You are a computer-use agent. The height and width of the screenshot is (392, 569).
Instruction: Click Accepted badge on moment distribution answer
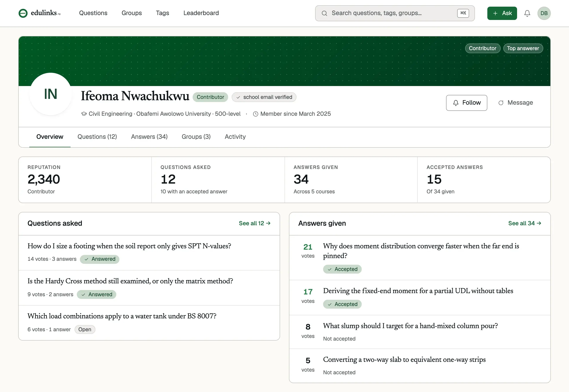(342, 269)
